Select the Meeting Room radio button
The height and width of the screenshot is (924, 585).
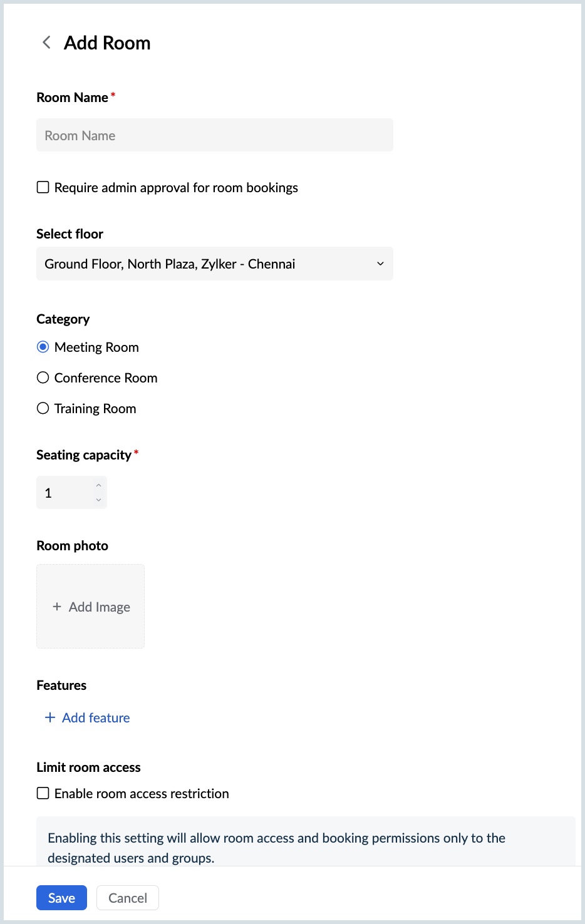click(x=43, y=347)
